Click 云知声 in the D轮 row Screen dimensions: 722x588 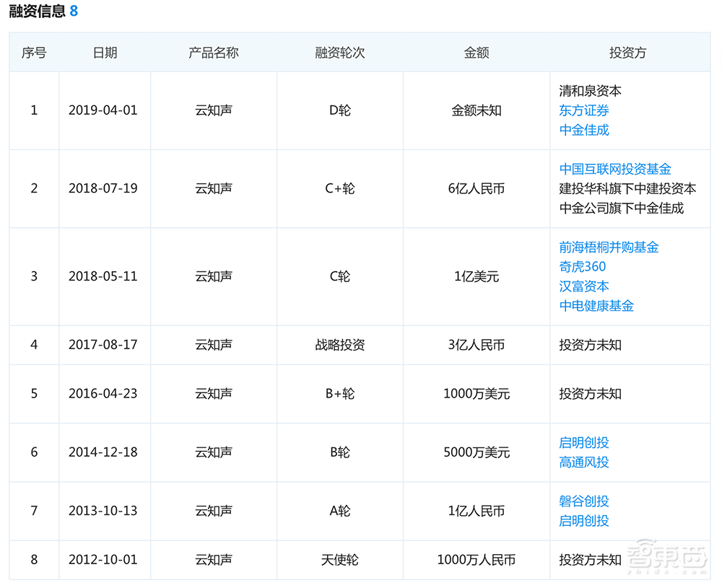pos(214,110)
